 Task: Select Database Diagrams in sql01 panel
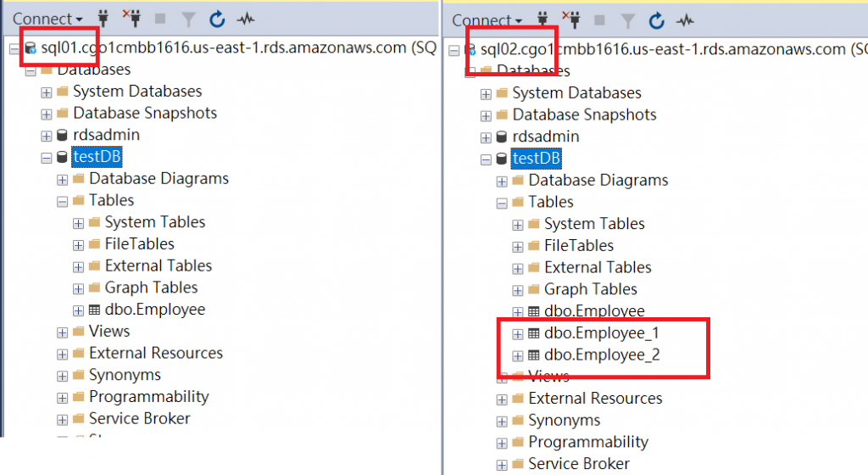(x=159, y=178)
